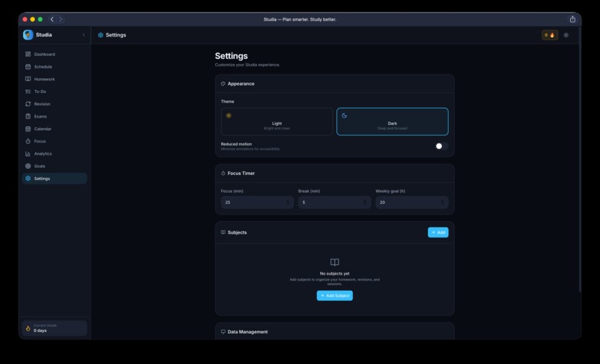The image size is (600, 364).
Task: Go back with the left arrow
Action: (x=52, y=19)
